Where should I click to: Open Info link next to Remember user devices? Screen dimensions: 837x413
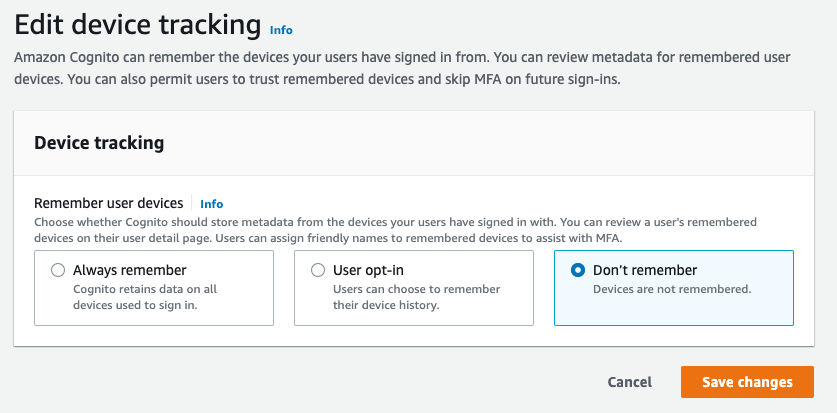tap(211, 204)
